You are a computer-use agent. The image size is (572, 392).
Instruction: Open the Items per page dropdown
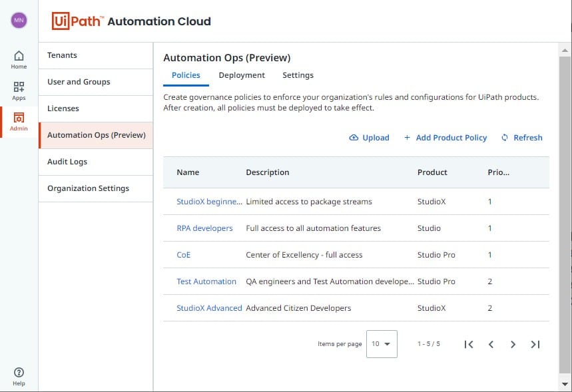(382, 344)
